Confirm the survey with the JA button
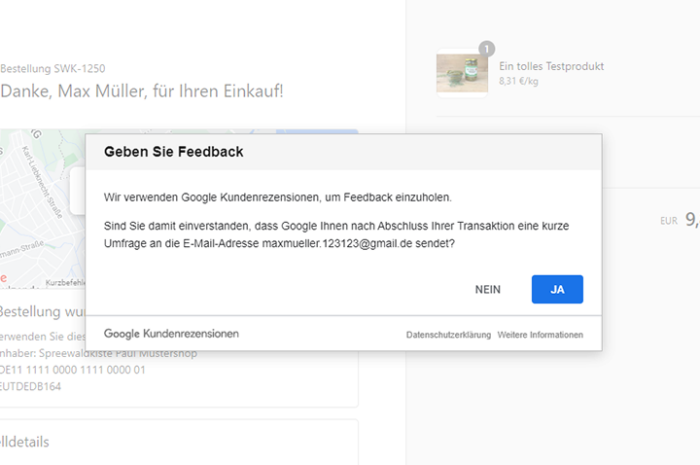This screenshot has height=465, width=700. click(x=557, y=289)
